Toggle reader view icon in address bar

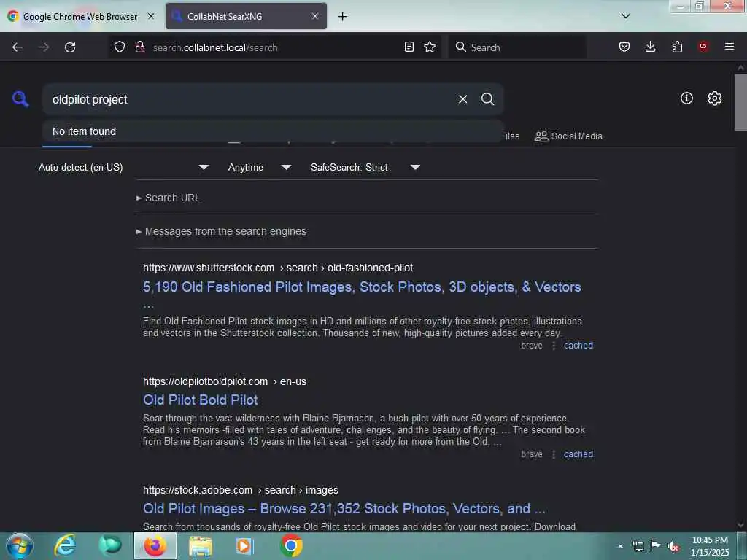pyautogui.click(x=409, y=47)
